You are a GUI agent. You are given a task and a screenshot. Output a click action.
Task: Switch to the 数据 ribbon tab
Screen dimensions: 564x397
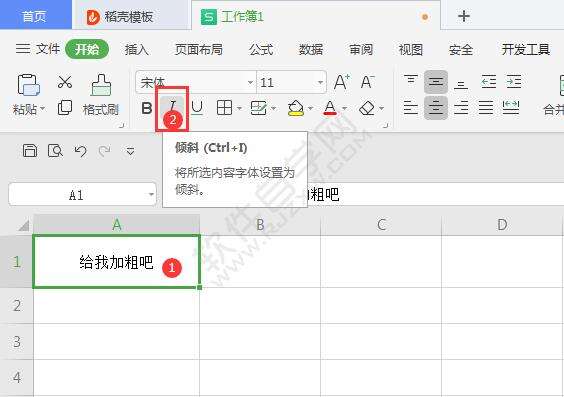point(311,49)
